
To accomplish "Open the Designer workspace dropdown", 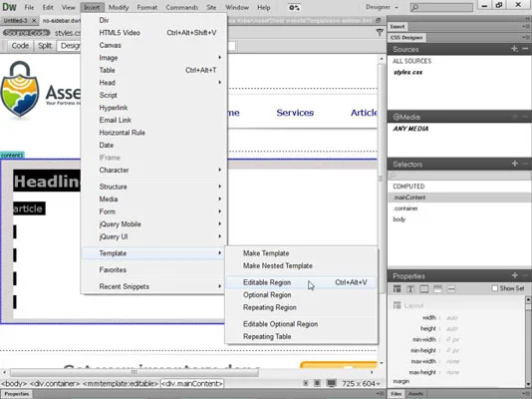I will click(x=382, y=7).
